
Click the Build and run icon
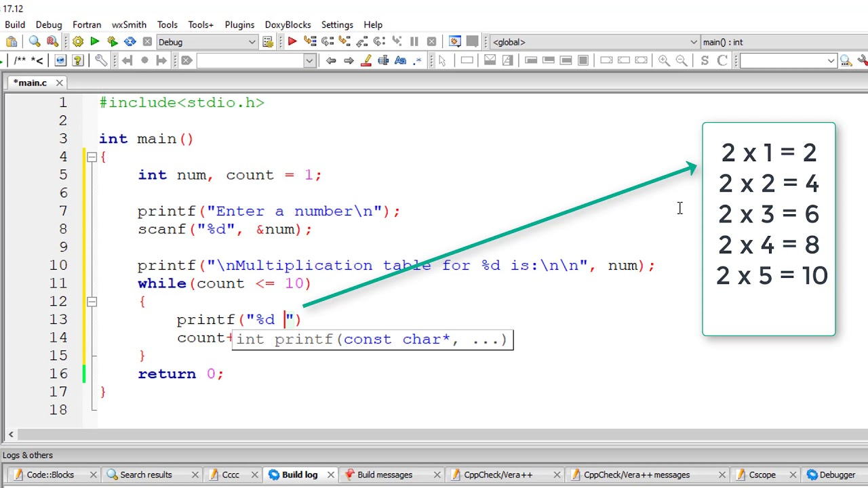click(113, 42)
